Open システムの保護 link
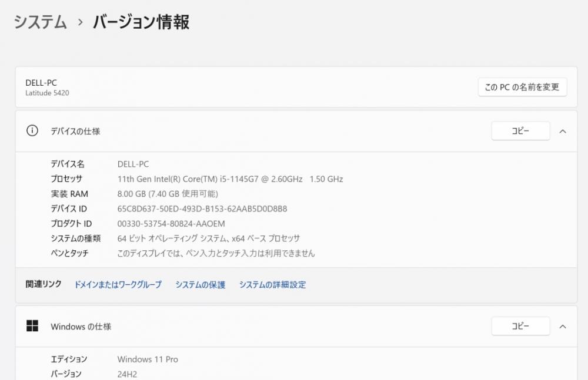The height and width of the screenshot is (380, 588). pos(201,284)
